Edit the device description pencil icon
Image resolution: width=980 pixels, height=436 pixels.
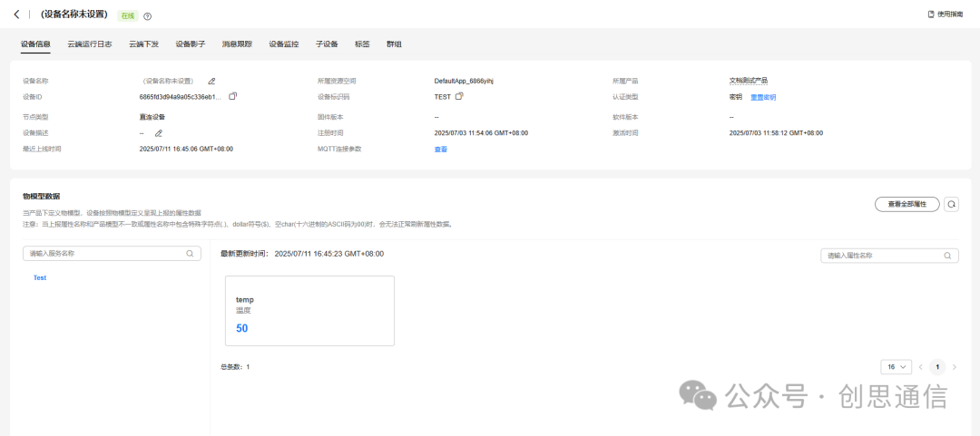[x=159, y=133]
